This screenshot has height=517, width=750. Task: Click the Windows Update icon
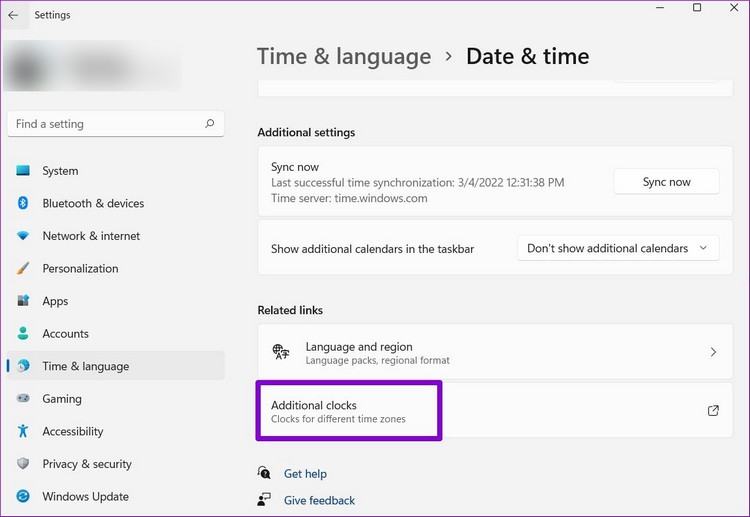coord(23,496)
